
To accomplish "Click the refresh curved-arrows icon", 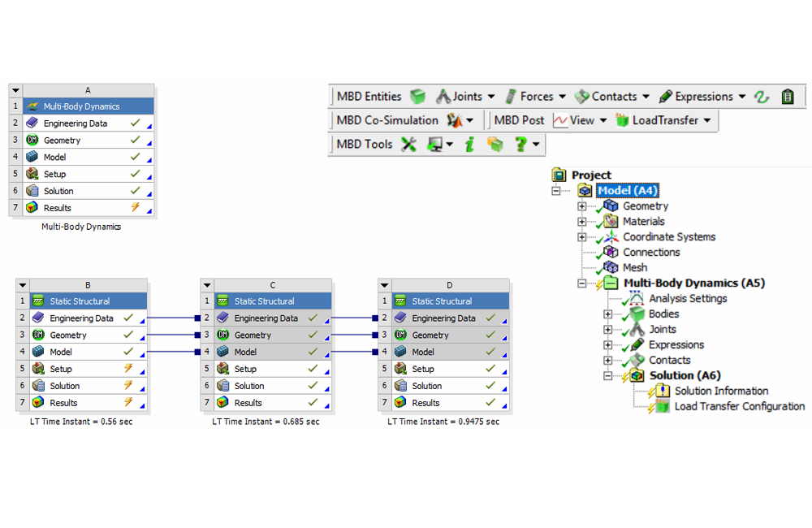I will [x=762, y=96].
